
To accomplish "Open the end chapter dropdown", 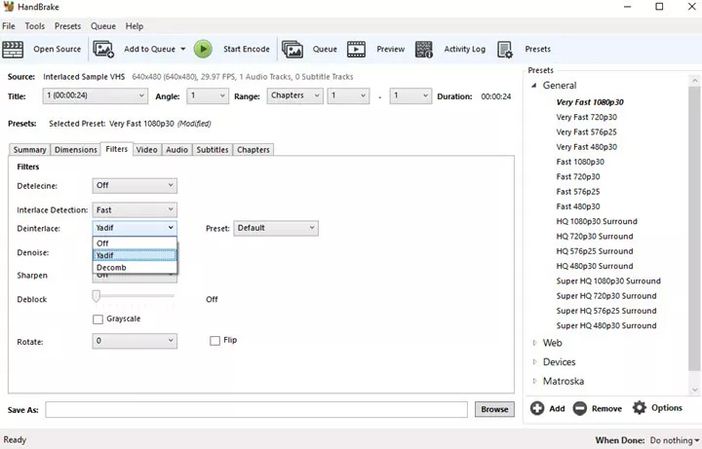I will 411,96.
